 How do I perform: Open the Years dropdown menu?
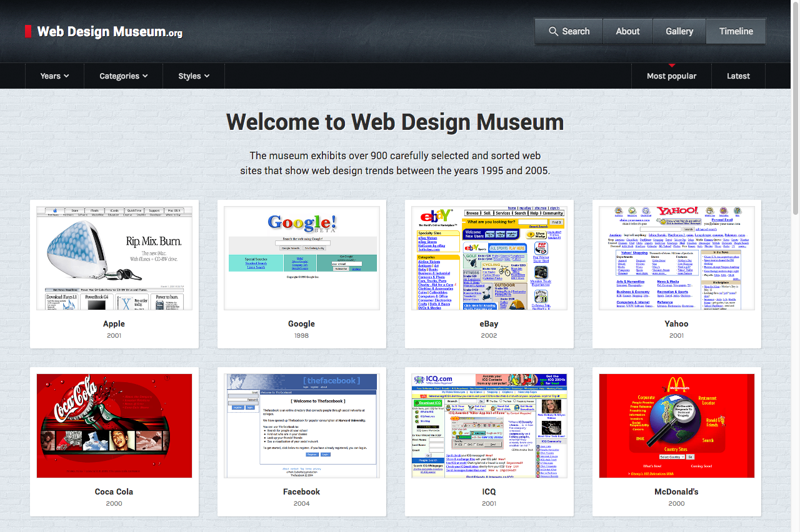click(x=54, y=76)
